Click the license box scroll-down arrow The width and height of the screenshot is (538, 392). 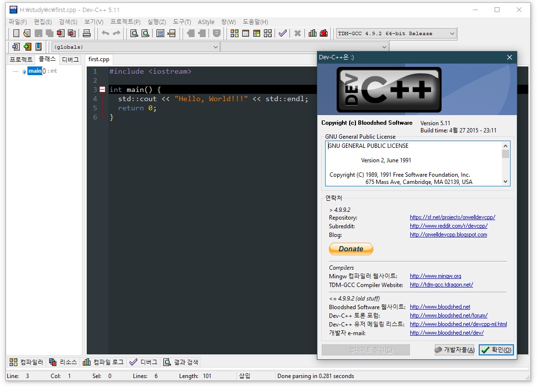pyautogui.click(x=505, y=182)
